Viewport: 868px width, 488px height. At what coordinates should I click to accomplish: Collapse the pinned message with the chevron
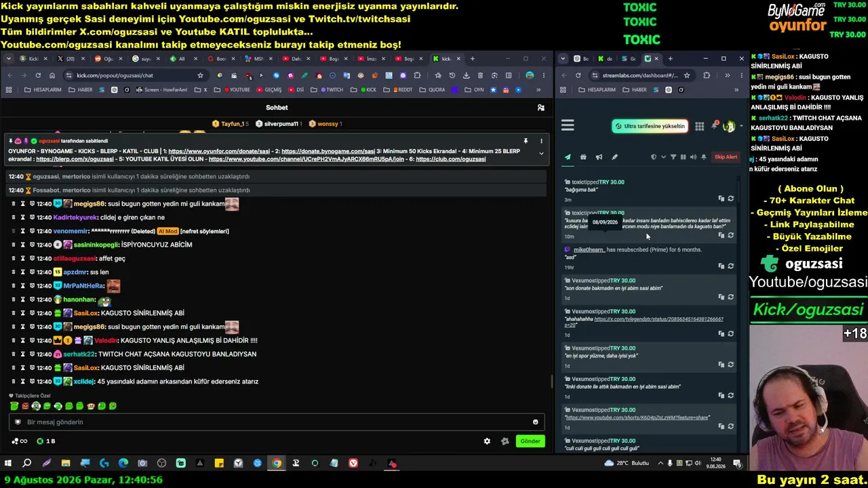tap(541, 154)
